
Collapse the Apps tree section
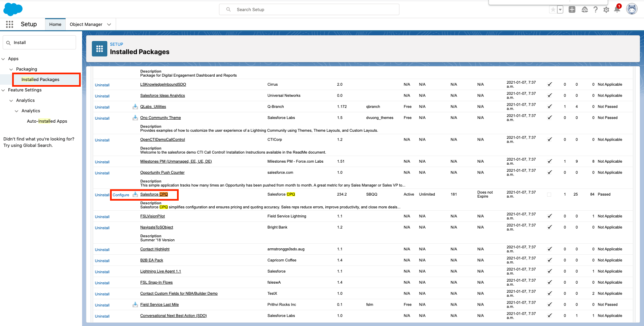(x=3, y=59)
